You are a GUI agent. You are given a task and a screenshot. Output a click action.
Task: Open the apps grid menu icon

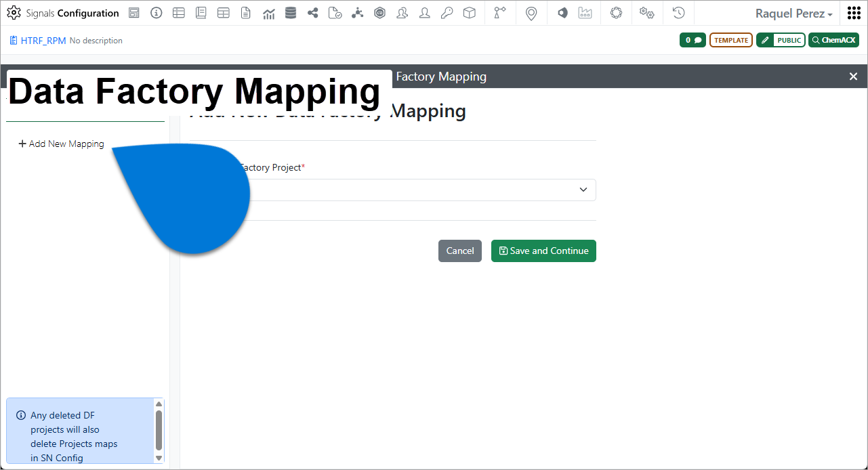click(854, 13)
